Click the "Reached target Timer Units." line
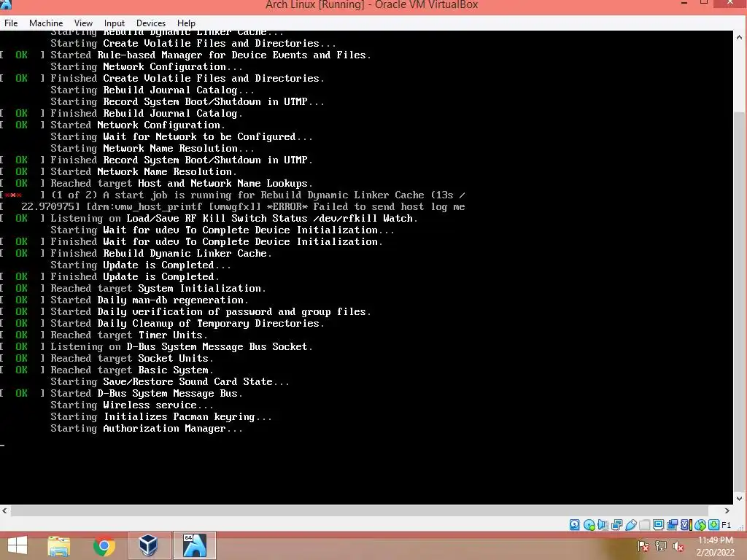 104,335
